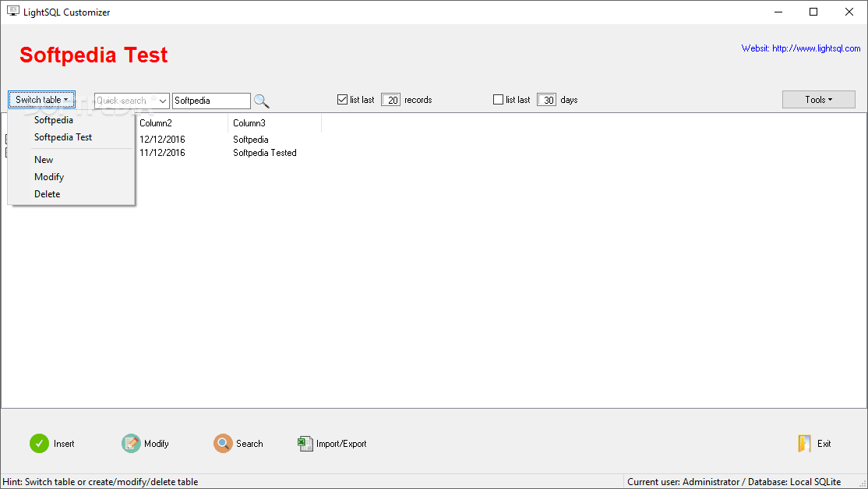
Task: Open the Tools dropdown menu
Action: [818, 100]
